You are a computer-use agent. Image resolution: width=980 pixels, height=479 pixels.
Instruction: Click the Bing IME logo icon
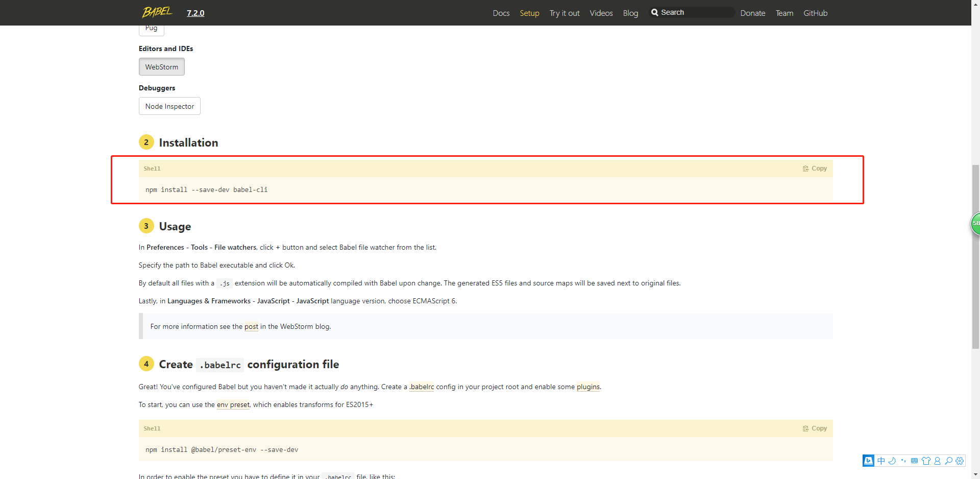[x=868, y=461]
